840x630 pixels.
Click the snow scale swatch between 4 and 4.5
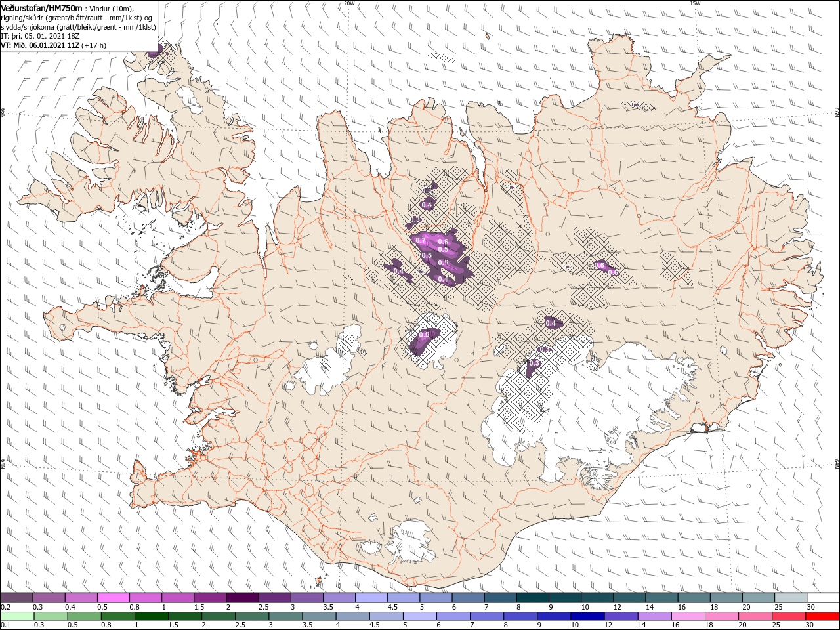tap(371, 598)
